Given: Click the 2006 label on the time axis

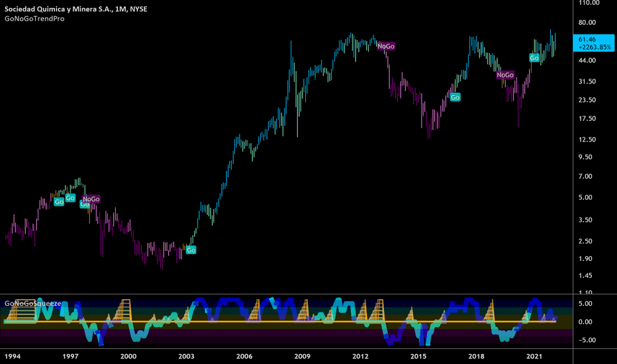Looking at the screenshot, I should [x=244, y=356].
